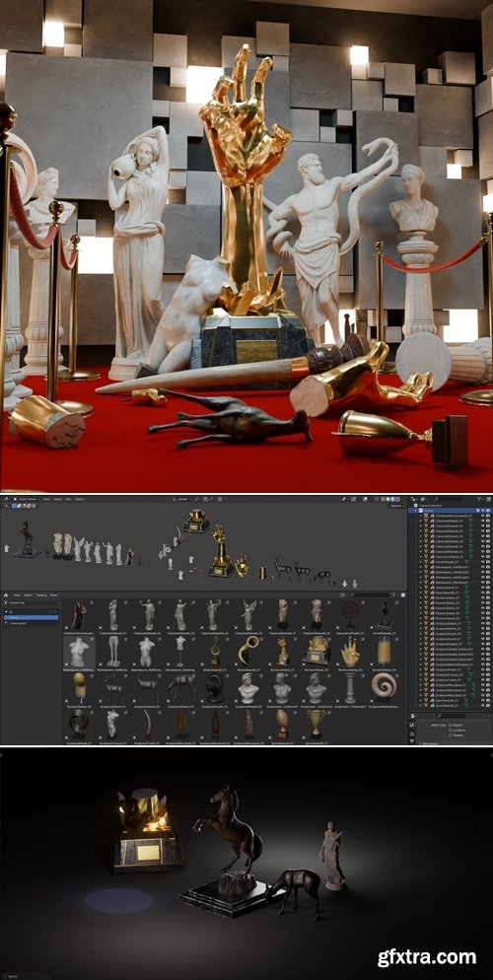Image resolution: width=493 pixels, height=980 pixels.
Task: Open the 3D viewport View menu
Action: pyautogui.click(x=47, y=500)
